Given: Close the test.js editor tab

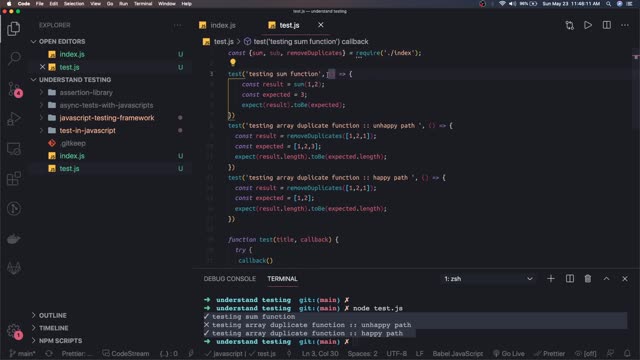Looking at the screenshot, I should (321, 25).
